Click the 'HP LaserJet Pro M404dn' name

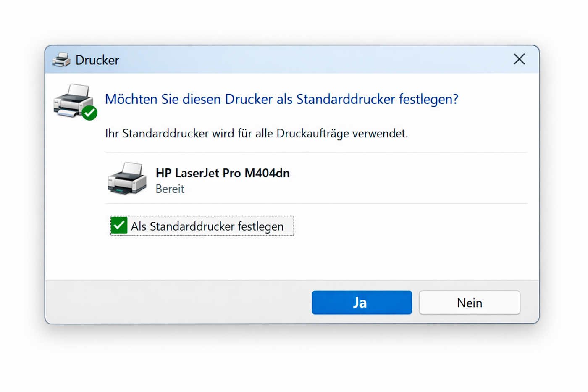click(223, 173)
